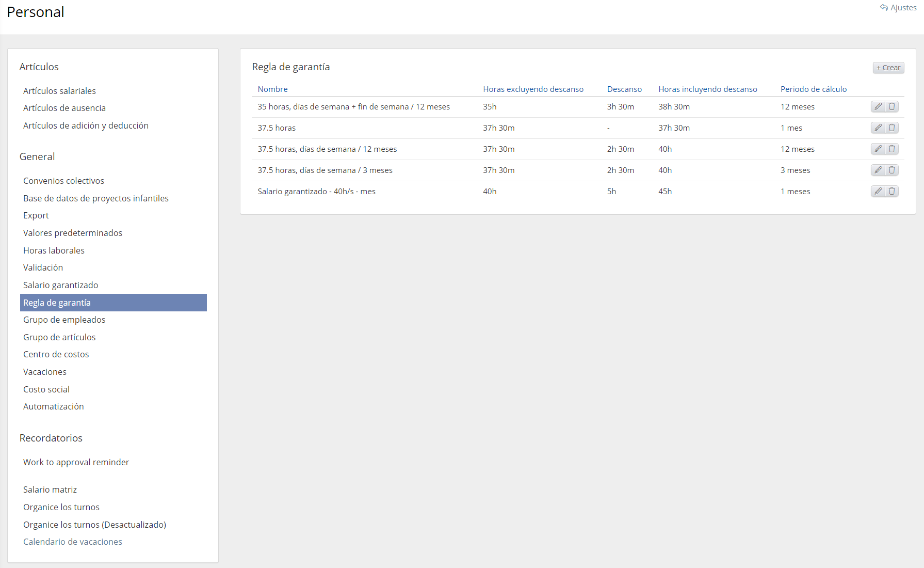Image resolution: width=924 pixels, height=568 pixels.
Task: Edit the '35 horas, días de semana + fin de semana' rule
Action: [x=878, y=106]
